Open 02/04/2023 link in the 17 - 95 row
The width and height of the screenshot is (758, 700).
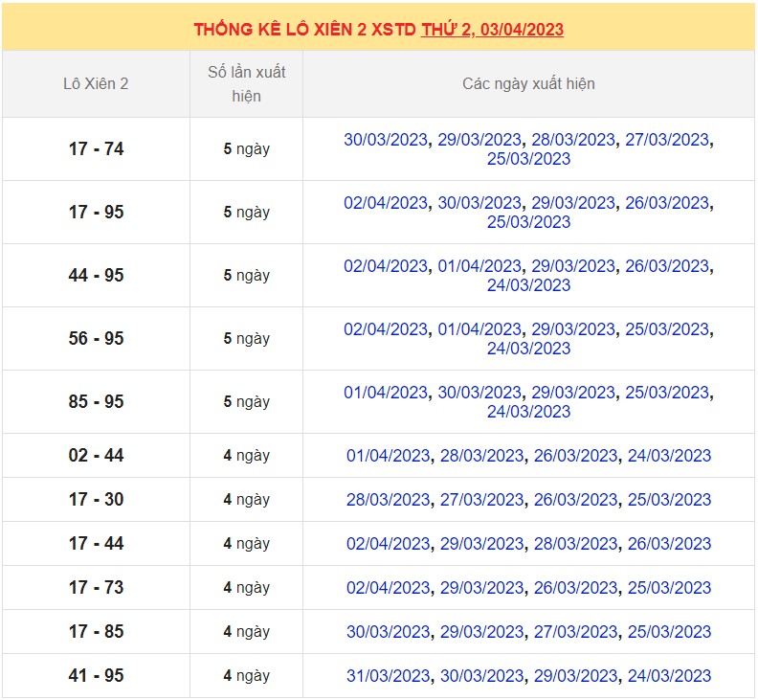coord(386,203)
